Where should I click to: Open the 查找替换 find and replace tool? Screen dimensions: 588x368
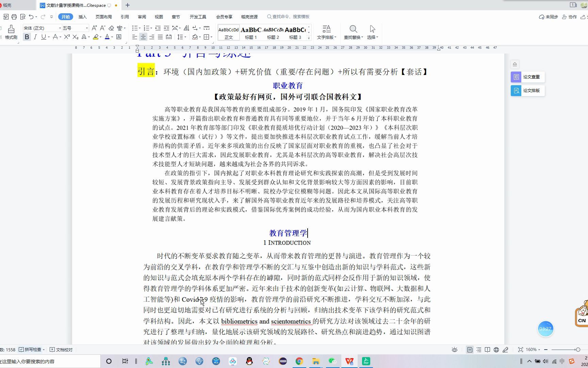(353, 32)
